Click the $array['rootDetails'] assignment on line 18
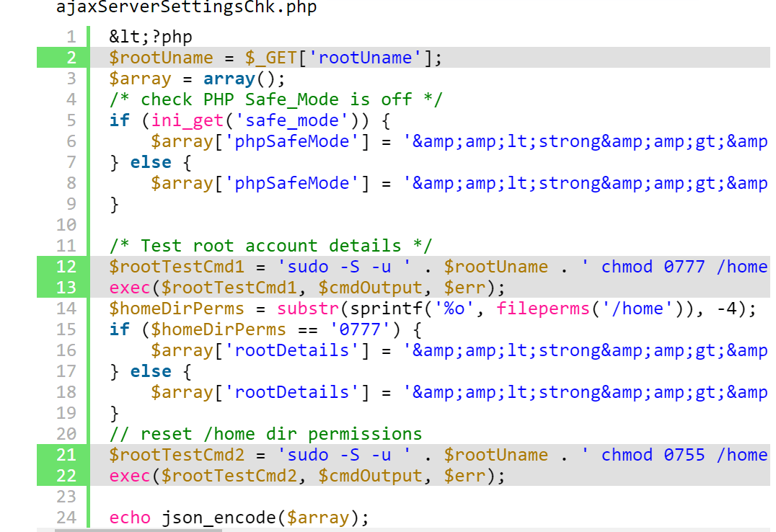Screen dimensions: 776x532 coord(459,392)
